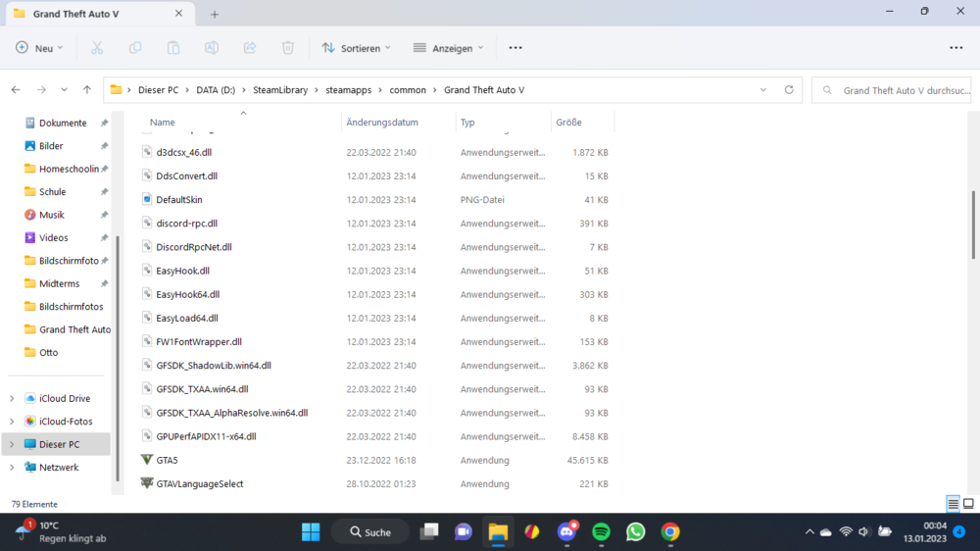This screenshot has width=980, height=551.
Task: Open the far-right ellipsis menu
Action: (956, 47)
